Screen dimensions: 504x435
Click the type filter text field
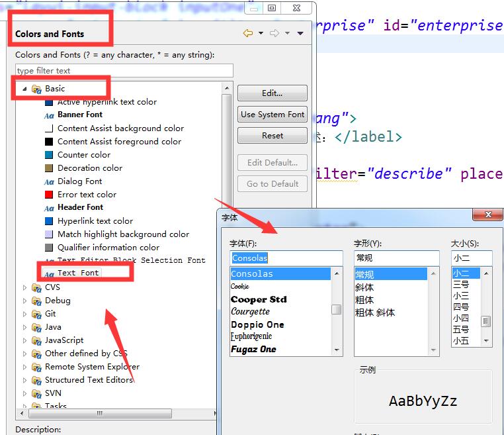tap(124, 70)
